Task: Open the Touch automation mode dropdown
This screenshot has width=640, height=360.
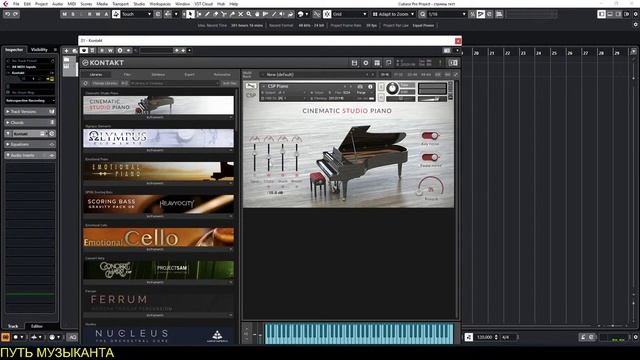Action: 137,14
